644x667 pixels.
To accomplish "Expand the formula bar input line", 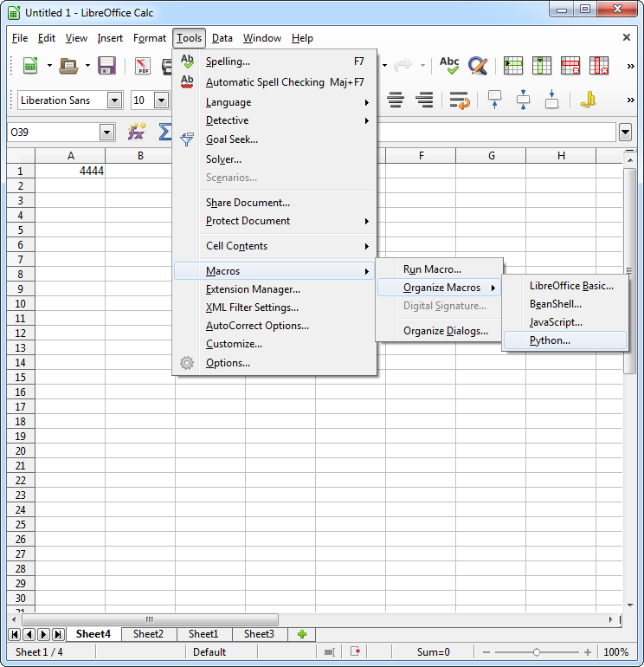I will coord(625,132).
